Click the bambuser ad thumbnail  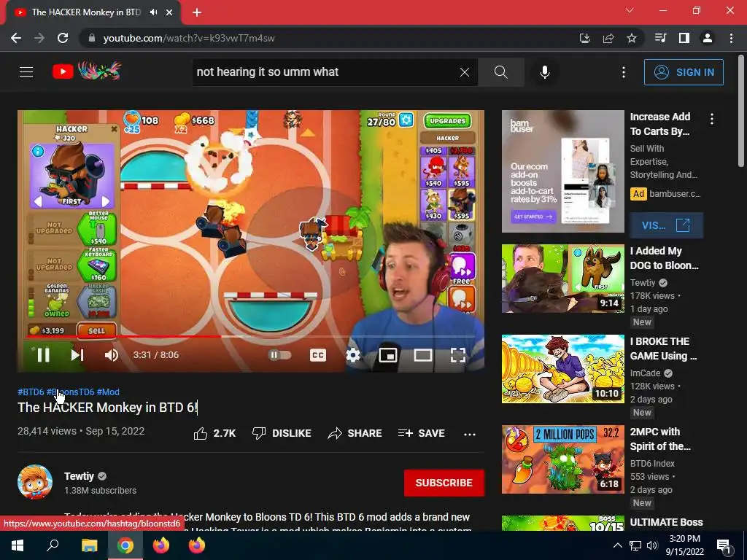click(x=562, y=171)
